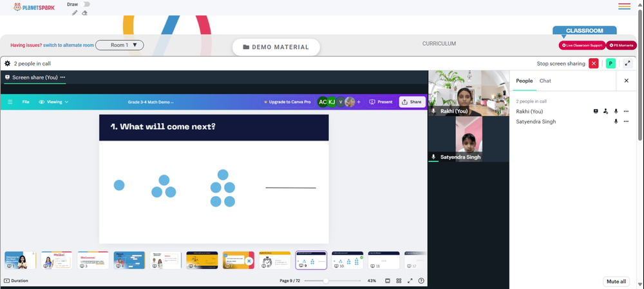Screen dimensions: 644x289
Task: Click the page vertical scrollbar
Action: (641, 74)
